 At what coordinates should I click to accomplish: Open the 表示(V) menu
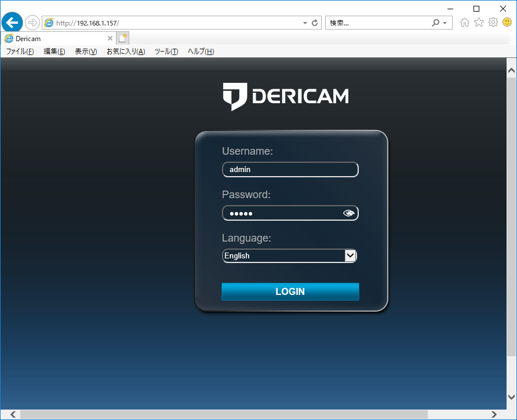(86, 52)
